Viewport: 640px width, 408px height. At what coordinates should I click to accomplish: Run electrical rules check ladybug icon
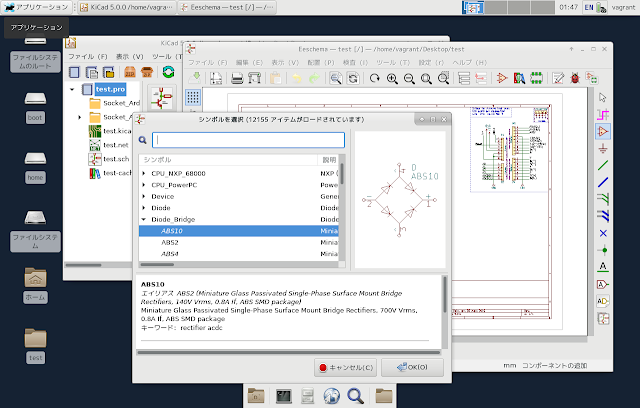[575, 78]
